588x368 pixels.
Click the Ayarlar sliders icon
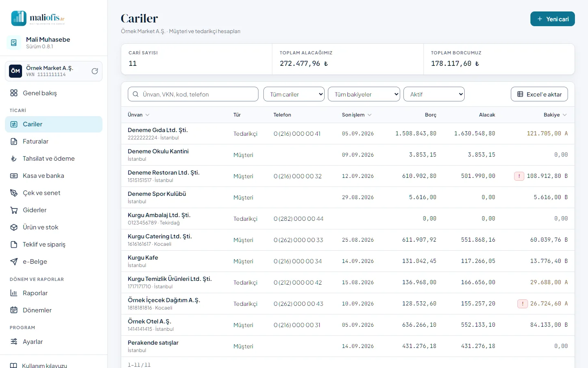(14, 342)
